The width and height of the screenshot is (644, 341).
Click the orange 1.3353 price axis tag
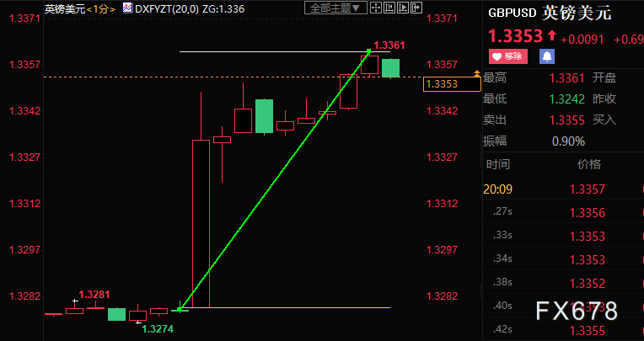452,84
